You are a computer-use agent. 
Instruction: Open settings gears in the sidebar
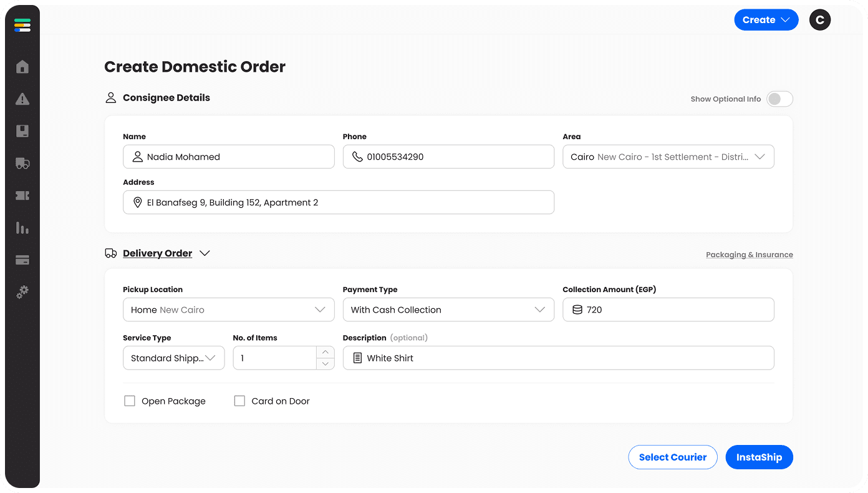pyautogui.click(x=22, y=292)
